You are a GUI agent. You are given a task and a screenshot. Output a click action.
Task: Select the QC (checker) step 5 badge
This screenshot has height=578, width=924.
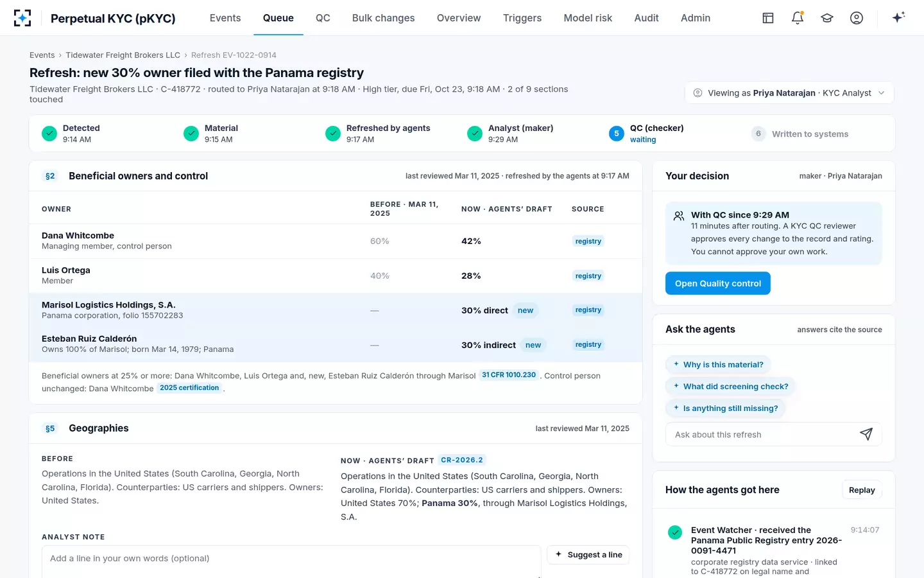(x=617, y=134)
